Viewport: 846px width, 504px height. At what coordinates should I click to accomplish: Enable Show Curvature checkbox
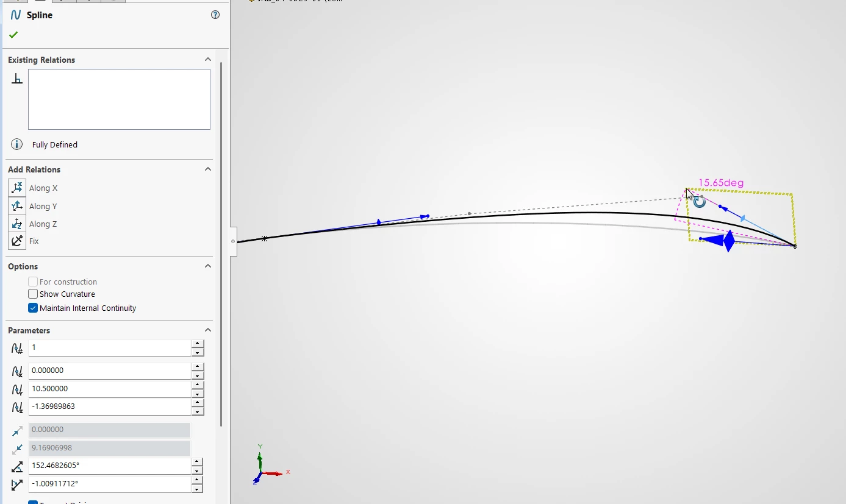coord(33,294)
